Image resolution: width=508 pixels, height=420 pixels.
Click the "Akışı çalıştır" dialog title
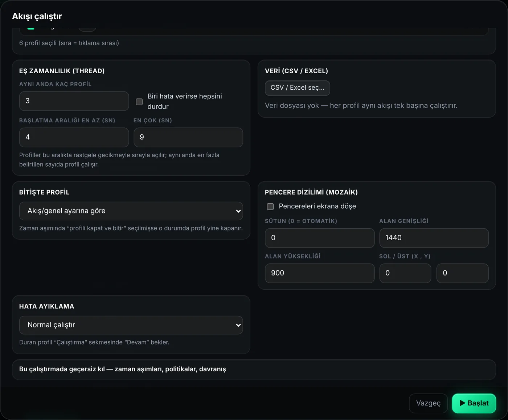37,16
